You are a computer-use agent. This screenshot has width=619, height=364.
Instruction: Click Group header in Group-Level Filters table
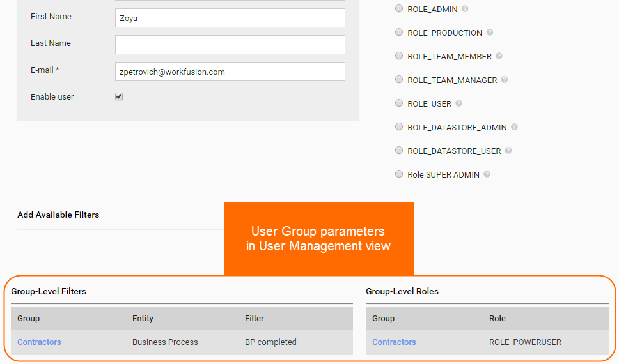(x=28, y=318)
